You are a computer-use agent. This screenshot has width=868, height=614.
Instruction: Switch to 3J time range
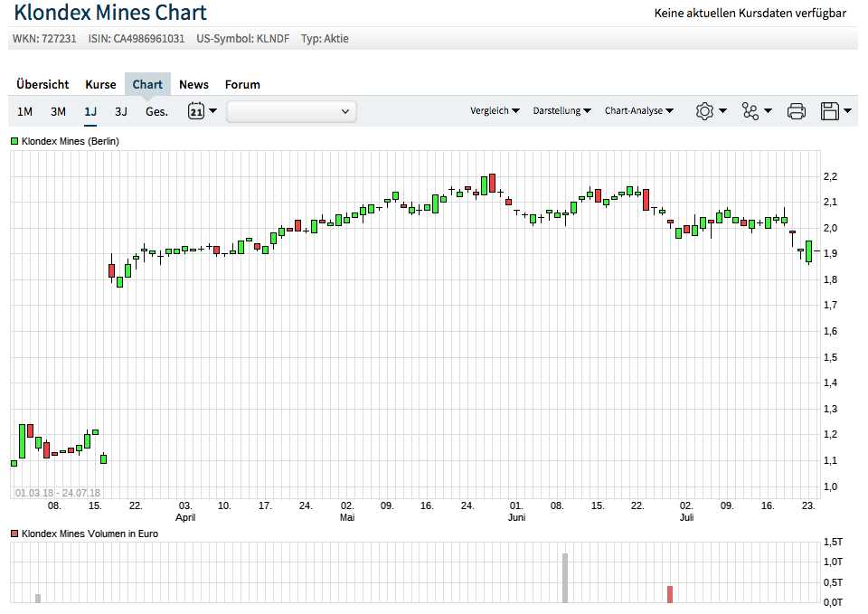[x=121, y=111]
